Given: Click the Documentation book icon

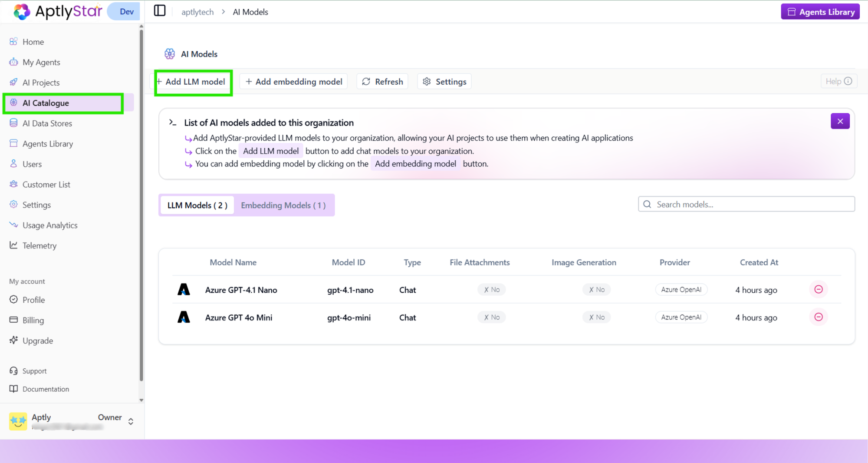Looking at the screenshot, I should (x=13, y=389).
